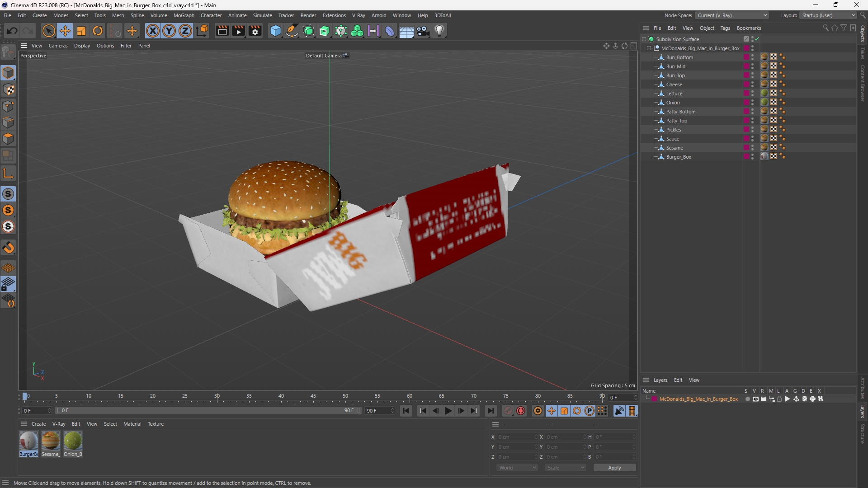This screenshot has height=488, width=868.
Task: Click the Floor grid icon in toolbar
Action: tap(406, 31)
